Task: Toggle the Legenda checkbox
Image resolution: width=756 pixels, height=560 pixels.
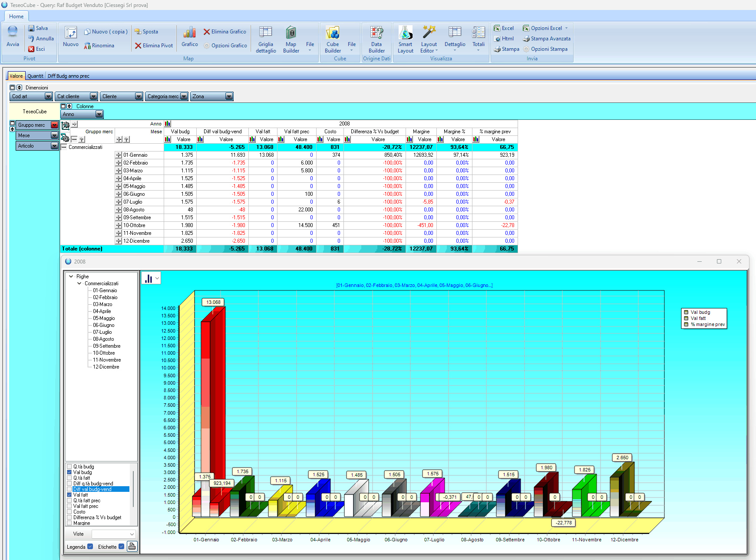Action: click(x=90, y=547)
